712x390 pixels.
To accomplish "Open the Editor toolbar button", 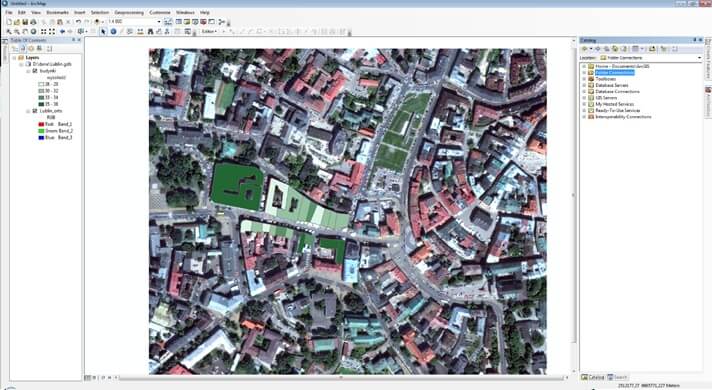I will coord(168,22).
